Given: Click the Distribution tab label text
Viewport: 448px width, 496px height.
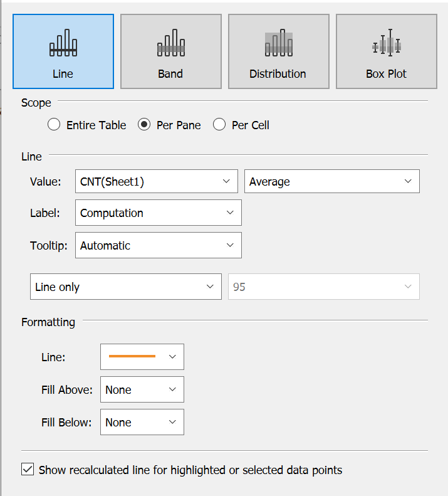Looking at the screenshot, I should (x=278, y=74).
